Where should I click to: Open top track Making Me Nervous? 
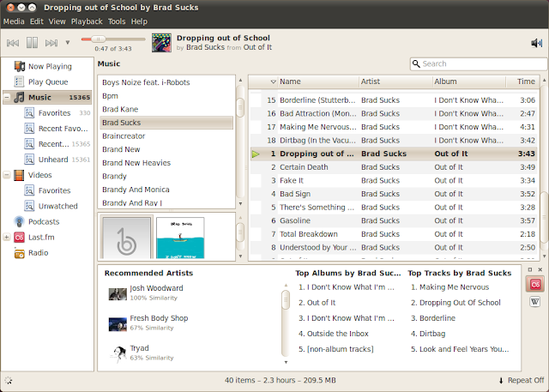click(x=449, y=287)
